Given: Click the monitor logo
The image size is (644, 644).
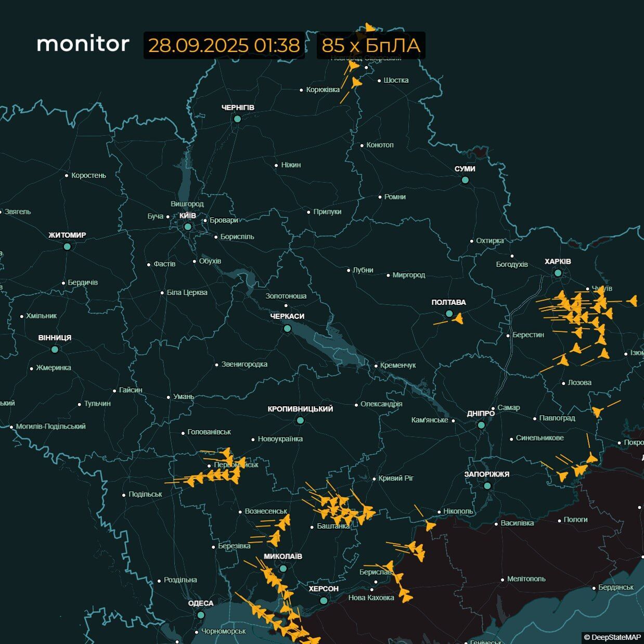Looking at the screenshot, I should [83, 44].
